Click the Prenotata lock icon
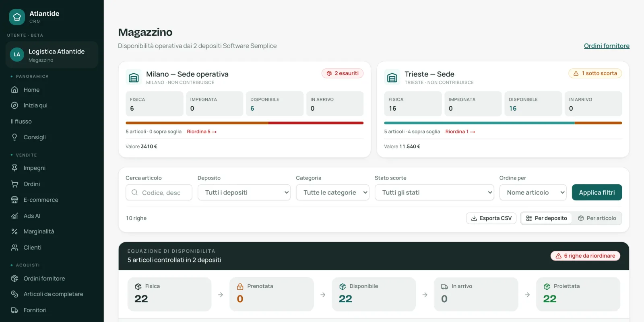 tap(240, 287)
